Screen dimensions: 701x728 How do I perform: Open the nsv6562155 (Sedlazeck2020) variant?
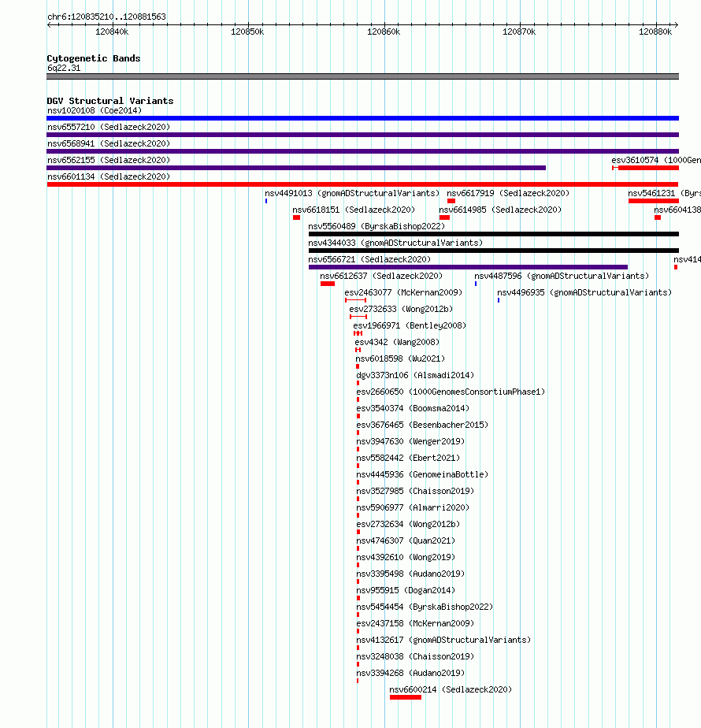[109, 160]
